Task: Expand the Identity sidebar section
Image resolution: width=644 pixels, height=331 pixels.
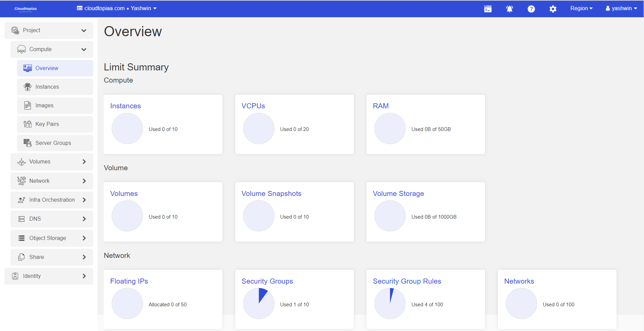Action: (49, 276)
